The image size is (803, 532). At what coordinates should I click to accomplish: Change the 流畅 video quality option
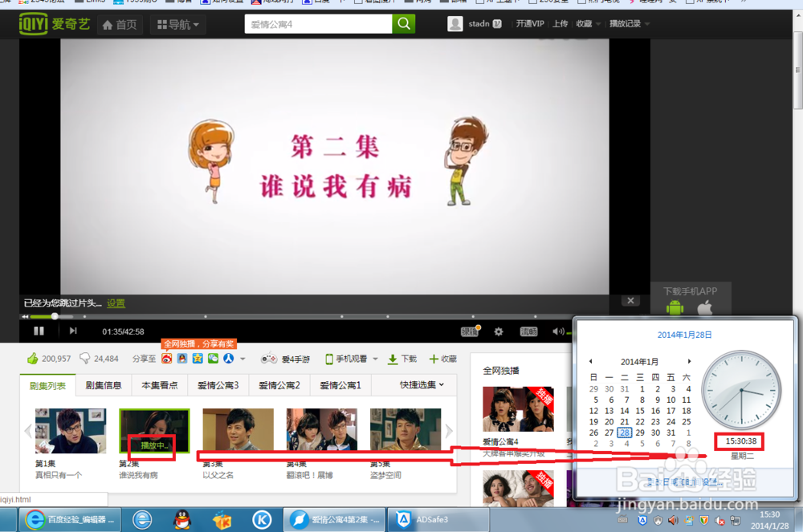(528, 331)
